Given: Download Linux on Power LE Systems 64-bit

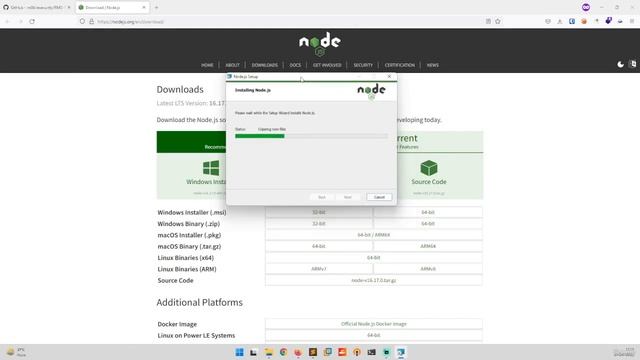Looking at the screenshot, I should tap(373, 335).
